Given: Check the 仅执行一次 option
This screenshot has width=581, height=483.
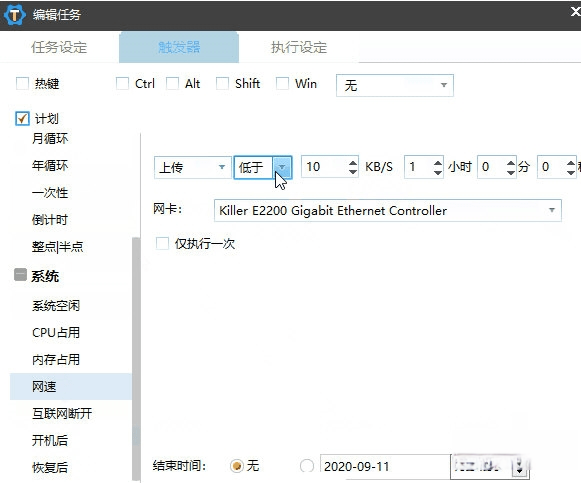Looking at the screenshot, I should 162,243.
